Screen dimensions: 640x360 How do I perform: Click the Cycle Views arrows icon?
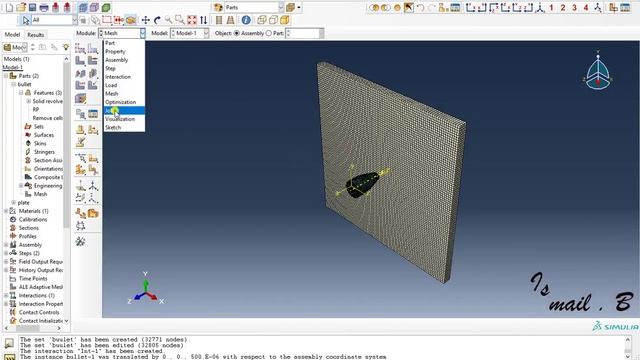point(203,20)
